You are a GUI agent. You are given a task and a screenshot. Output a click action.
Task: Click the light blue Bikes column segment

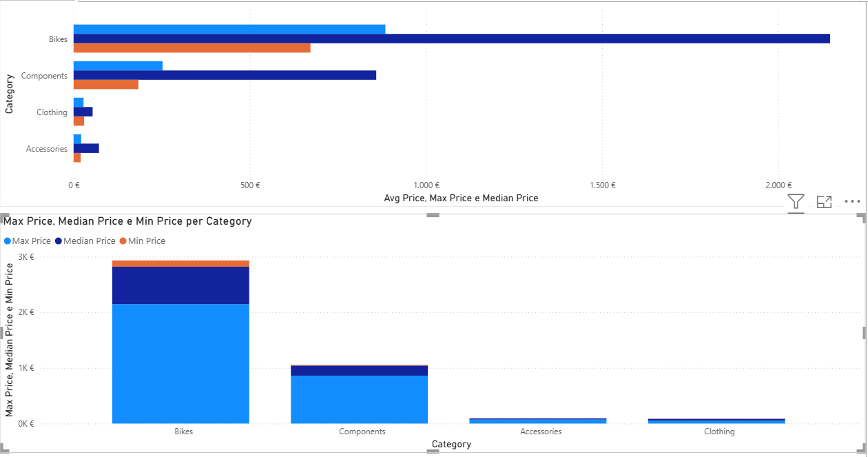[180, 363]
